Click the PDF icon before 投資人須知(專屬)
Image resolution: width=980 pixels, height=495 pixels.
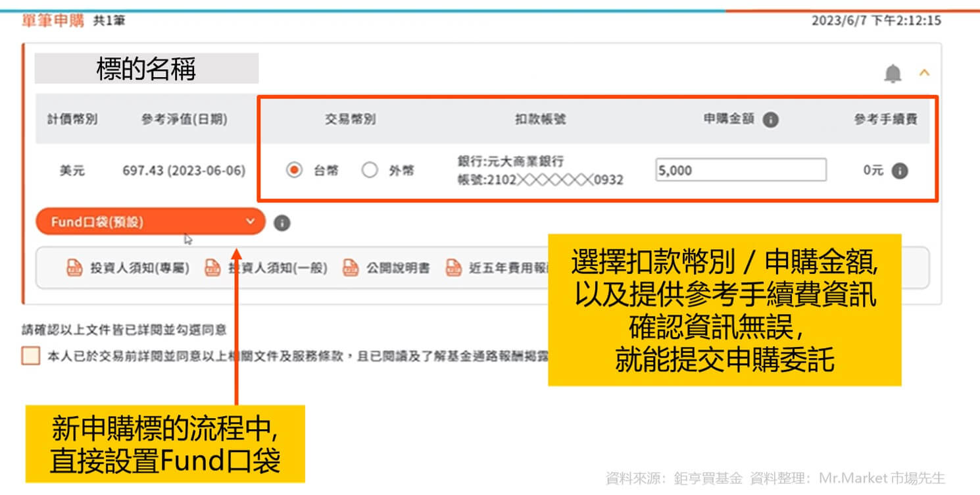(x=74, y=268)
